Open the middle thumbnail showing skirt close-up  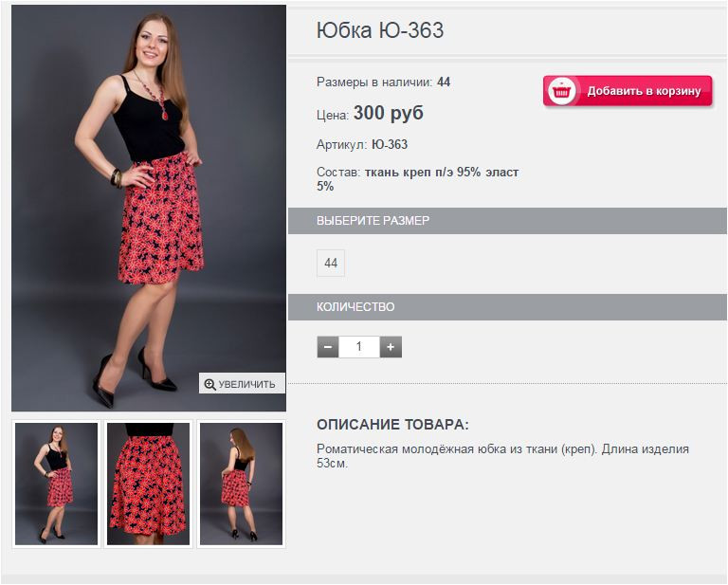[148, 484]
